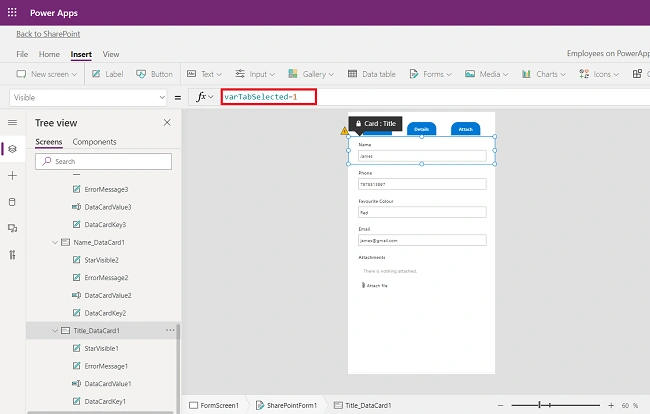Zoom out with the minus button
Image resolution: width=650 pixels, height=414 pixels.
point(501,405)
